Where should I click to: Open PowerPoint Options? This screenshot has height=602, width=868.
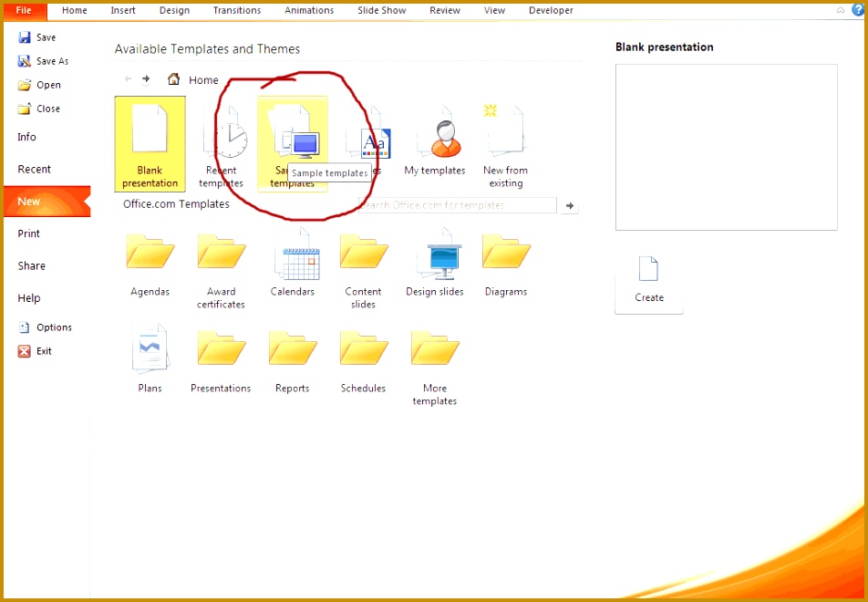click(x=45, y=327)
